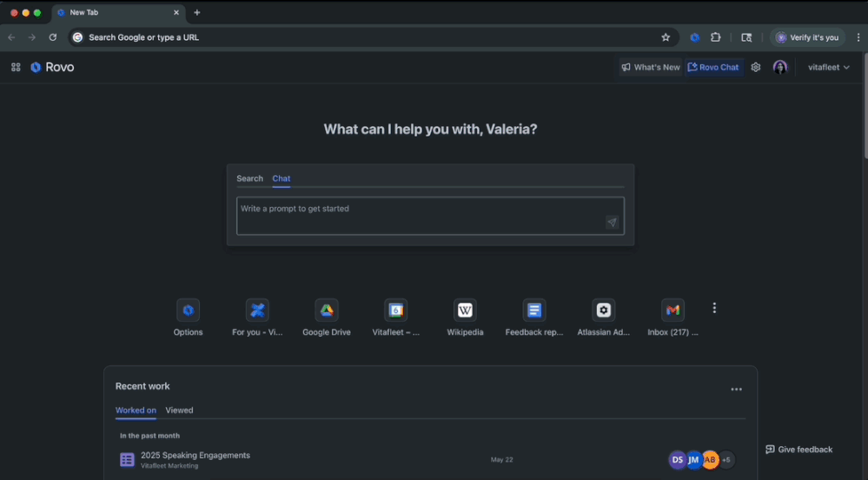The width and height of the screenshot is (868, 480).
Task: Click the send prompt arrow icon
Action: pos(612,223)
